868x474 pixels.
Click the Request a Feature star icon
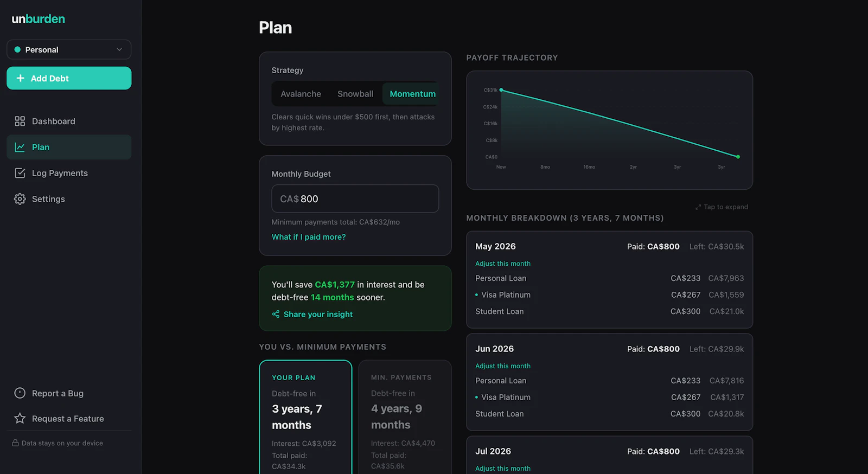click(x=20, y=418)
